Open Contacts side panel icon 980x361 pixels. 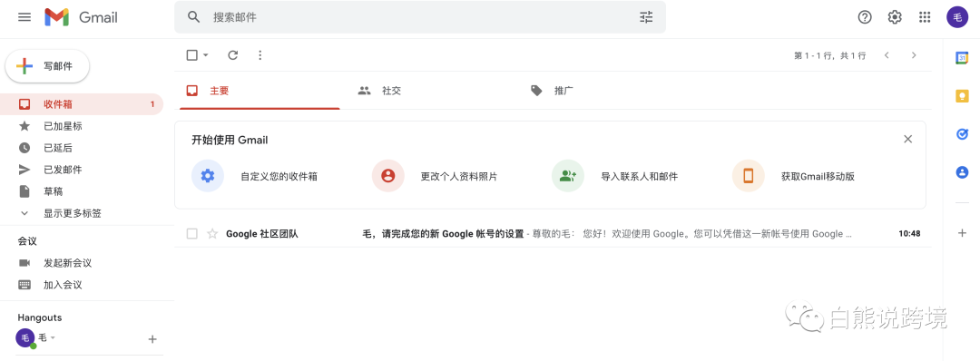coord(962,171)
